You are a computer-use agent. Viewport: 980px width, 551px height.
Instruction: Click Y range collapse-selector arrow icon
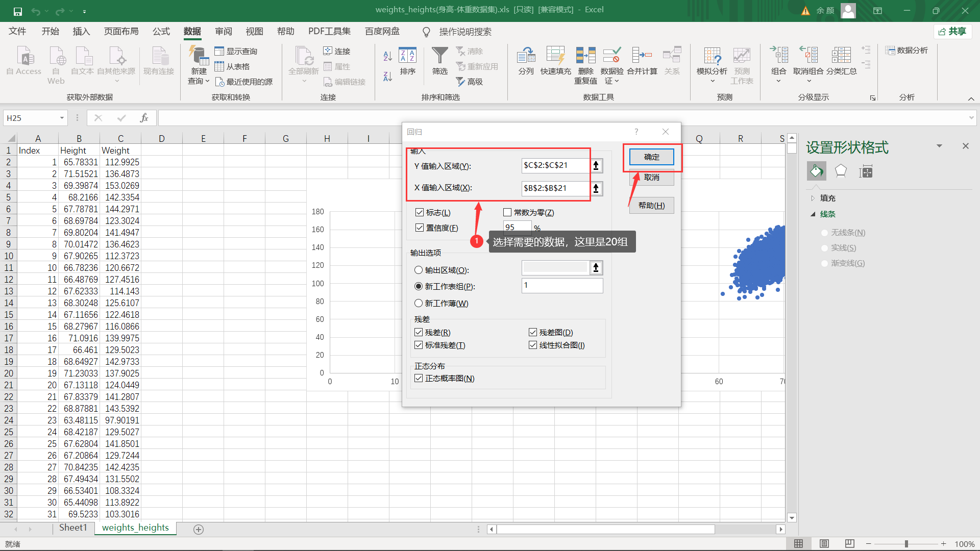596,165
